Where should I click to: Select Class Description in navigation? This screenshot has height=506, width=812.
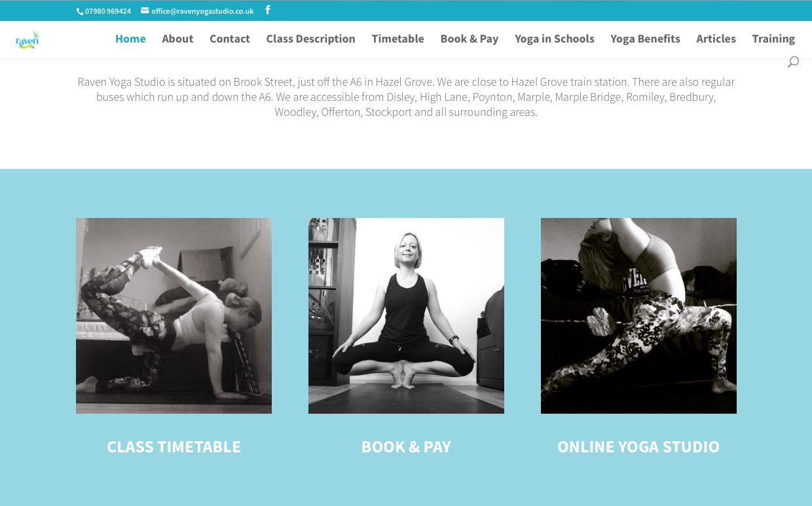[x=311, y=39]
